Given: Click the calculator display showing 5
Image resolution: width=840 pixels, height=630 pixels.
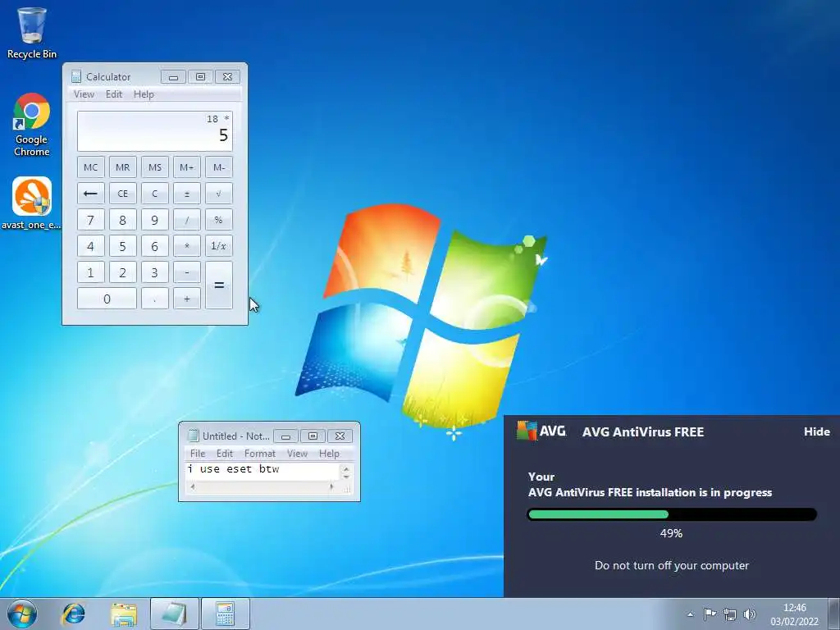Looking at the screenshot, I should (155, 131).
